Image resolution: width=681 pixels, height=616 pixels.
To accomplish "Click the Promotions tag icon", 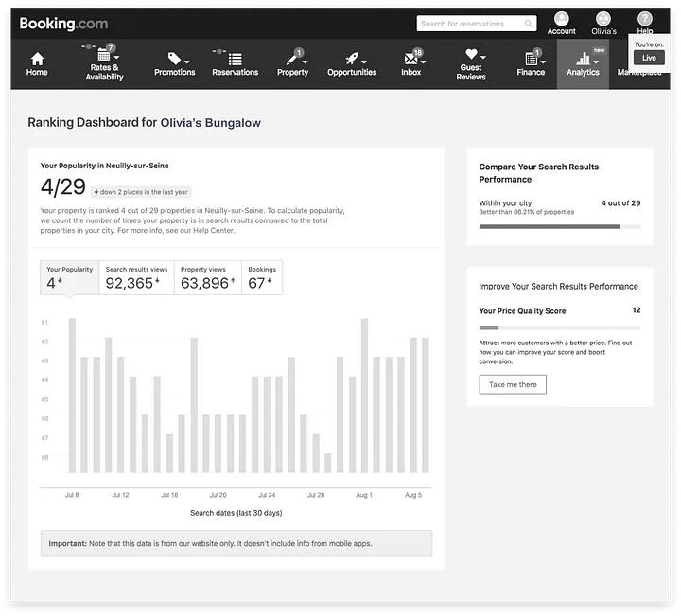I will click(174, 59).
